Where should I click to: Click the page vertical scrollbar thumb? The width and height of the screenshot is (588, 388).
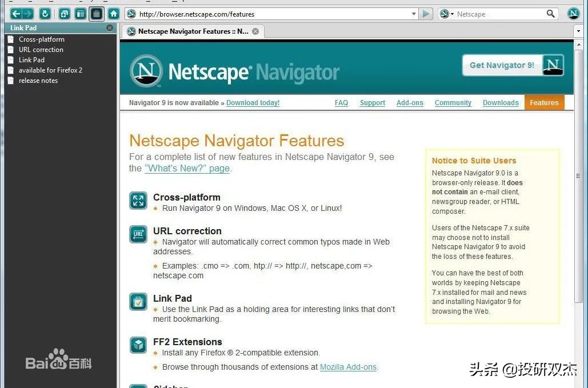click(x=578, y=176)
